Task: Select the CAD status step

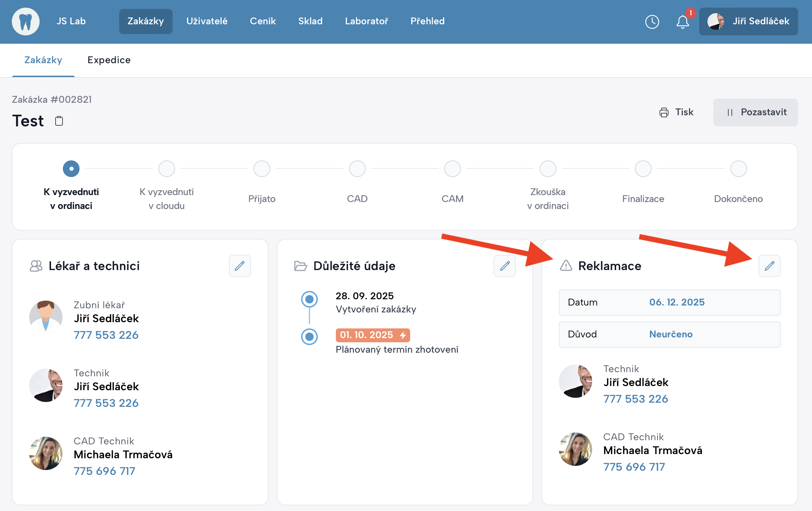Action: pyautogui.click(x=357, y=169)
